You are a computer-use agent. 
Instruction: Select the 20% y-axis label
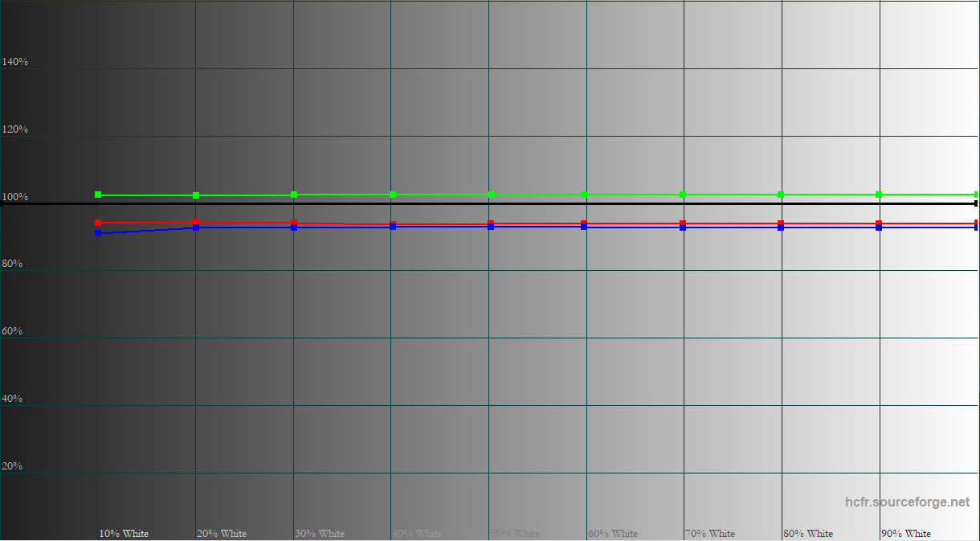tap(13, 466)
